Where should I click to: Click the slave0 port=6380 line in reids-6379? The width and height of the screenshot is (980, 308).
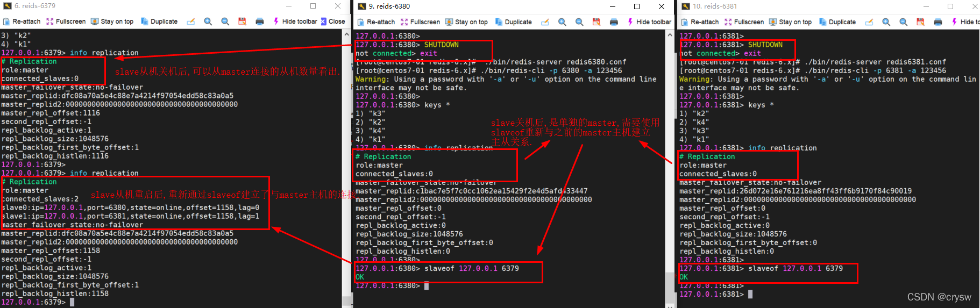pyautogui.click(x=130, y=207)
